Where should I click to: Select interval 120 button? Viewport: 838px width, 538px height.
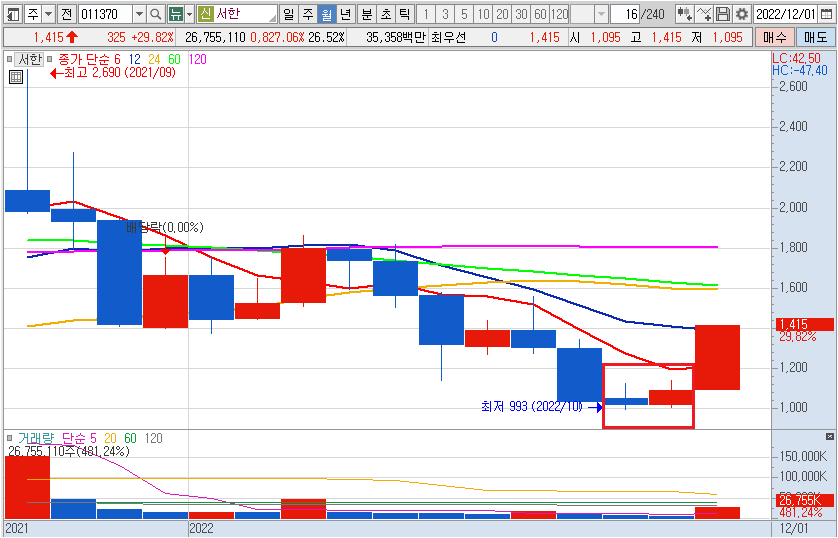click(560, 14)
